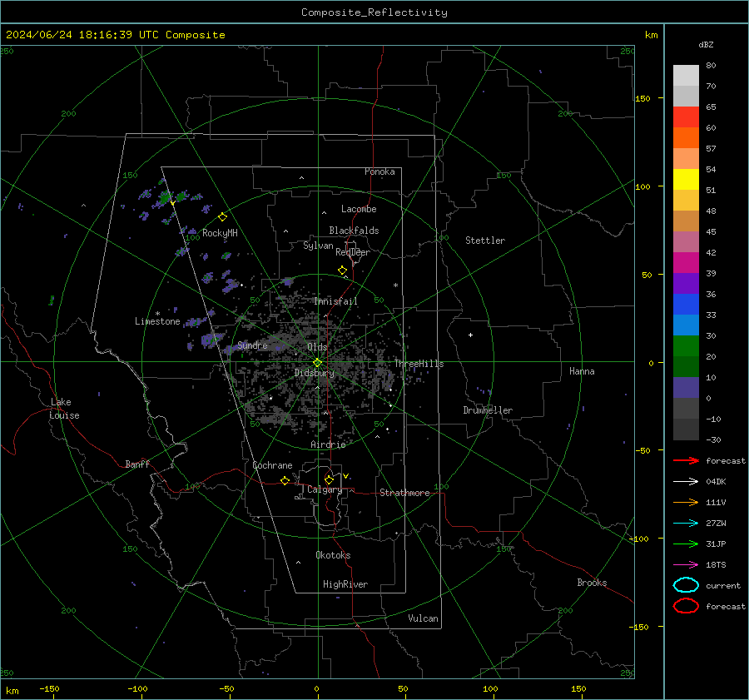Select the light gray 70–80 dBZ color swatch

coord(686,76)
